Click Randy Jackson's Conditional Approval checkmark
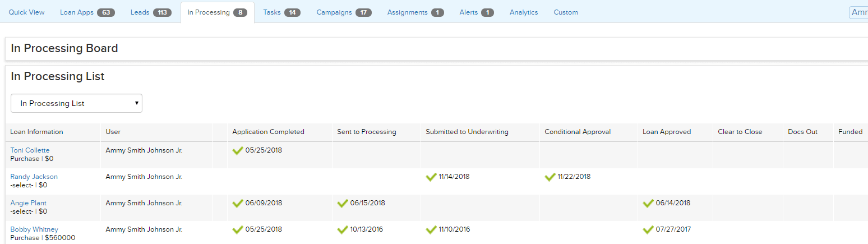This screenshot has width=868, height=244. coord(550,177)
